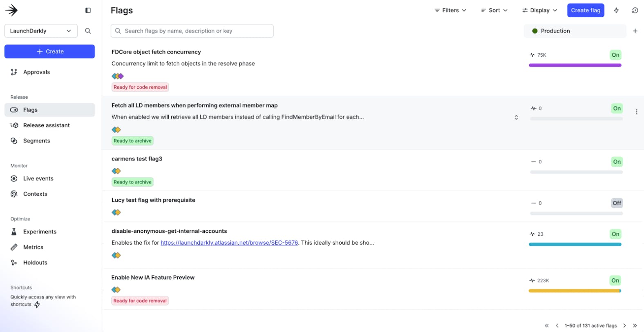This screenshot has height=332, width=644.
Task: Toggle Lucy test flag with prerequisite Off switch
Action: tap(617, 203)
